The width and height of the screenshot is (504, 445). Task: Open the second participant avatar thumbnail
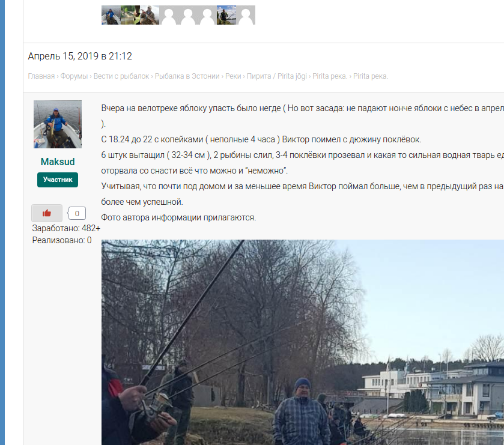(x=130, y=15)
